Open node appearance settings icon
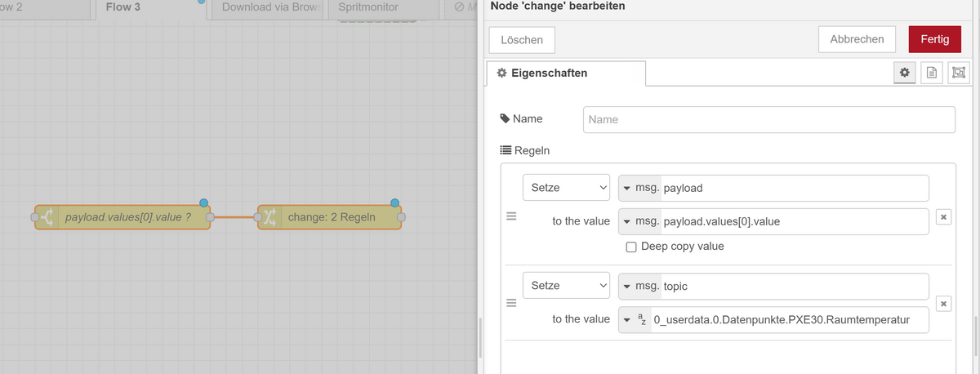Screen dimensions: 980x374 (957, 73)
